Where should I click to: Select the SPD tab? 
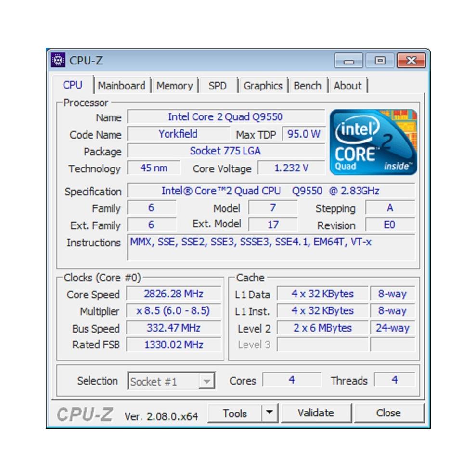click(218, 86)
